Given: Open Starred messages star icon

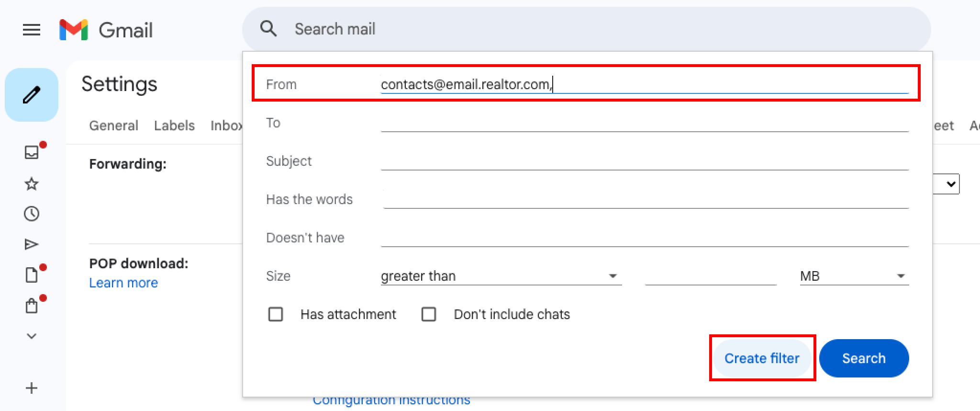Looking at the screenshot, I should pos(32,183).
